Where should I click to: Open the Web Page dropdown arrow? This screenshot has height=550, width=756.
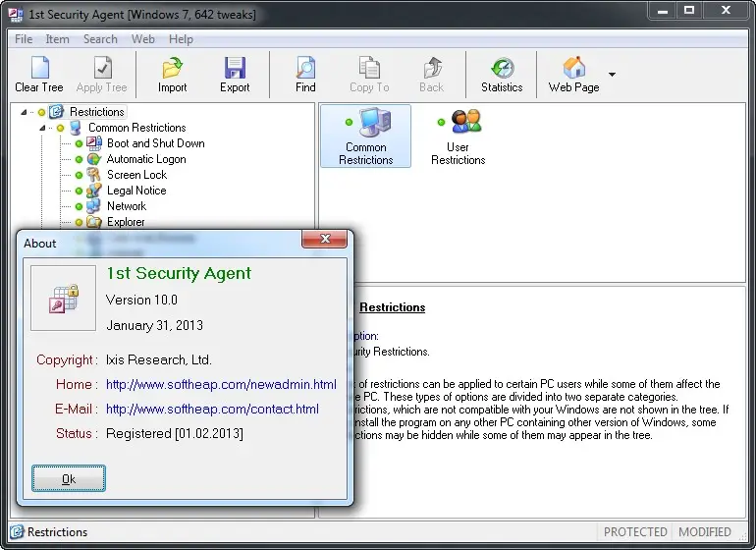612,75
